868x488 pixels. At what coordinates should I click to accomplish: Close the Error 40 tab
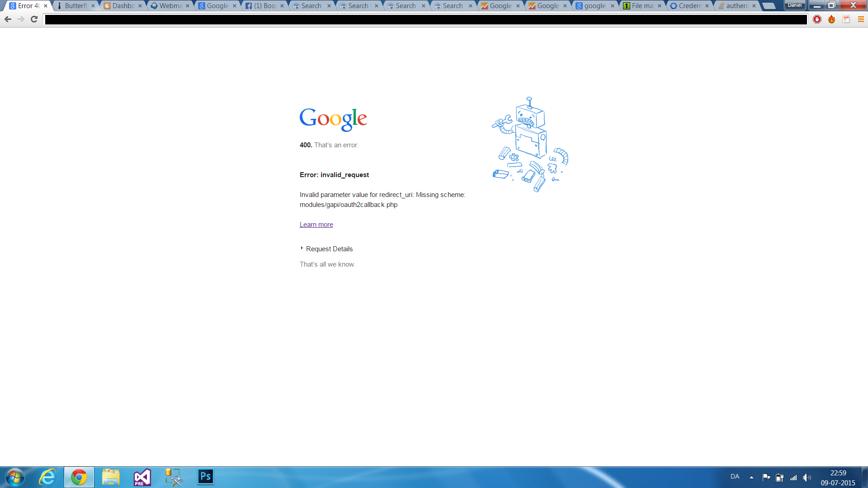[x=46, y=6]
